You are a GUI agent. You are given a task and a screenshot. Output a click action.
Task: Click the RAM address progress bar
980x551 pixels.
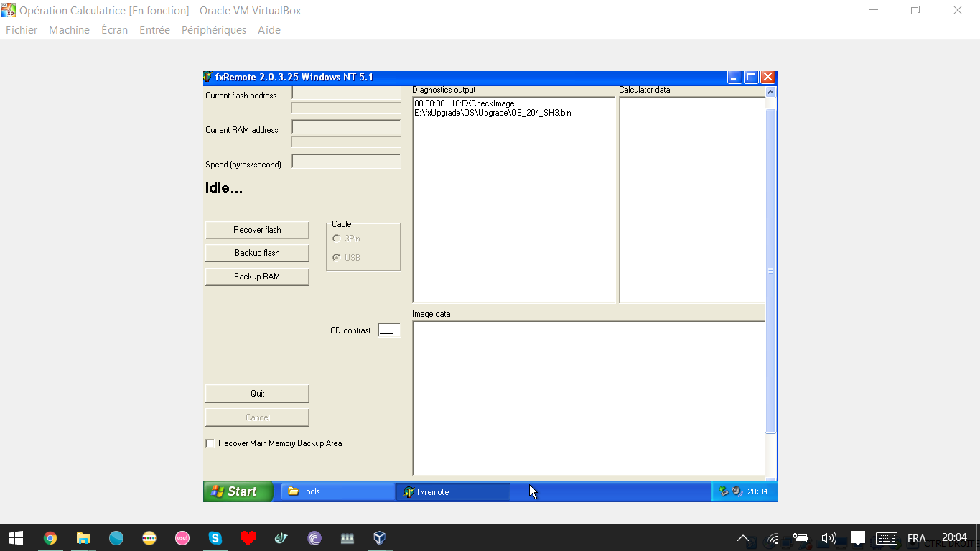pos(346,142)
